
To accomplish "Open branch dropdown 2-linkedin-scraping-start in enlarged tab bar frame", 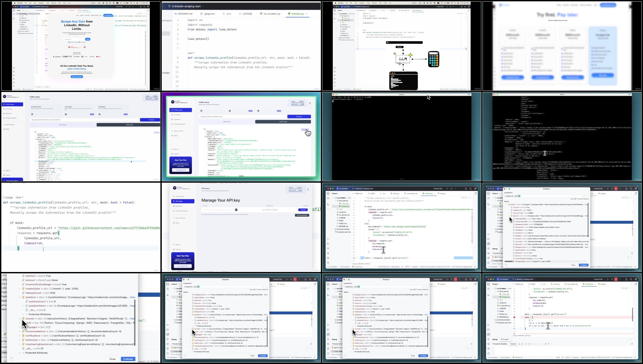I will click(x=186, y=6).
